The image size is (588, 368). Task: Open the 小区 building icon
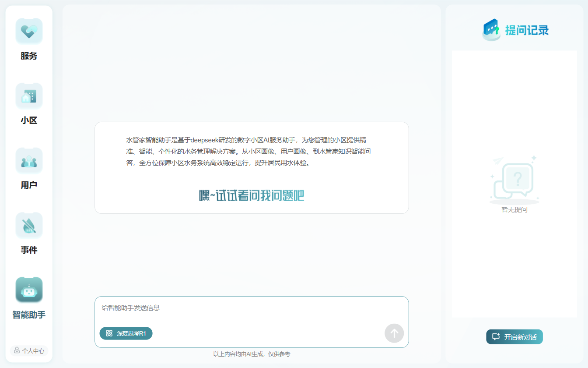pos(29,96)
